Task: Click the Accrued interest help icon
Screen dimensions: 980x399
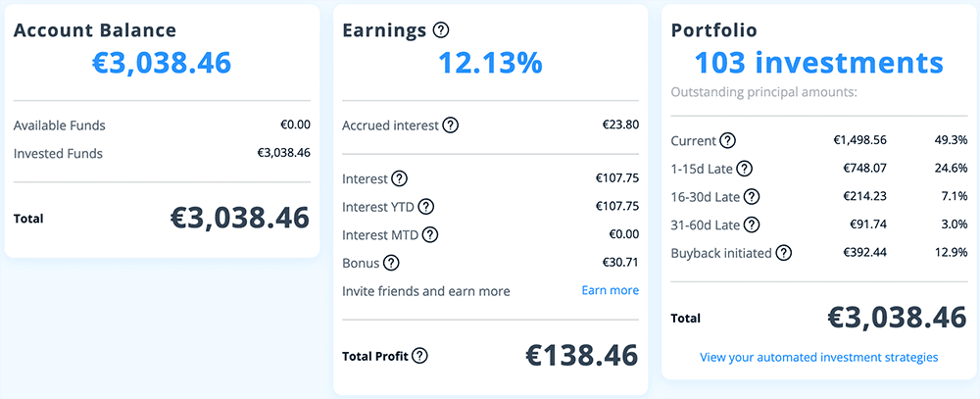Action: click(x=450, y=125)
